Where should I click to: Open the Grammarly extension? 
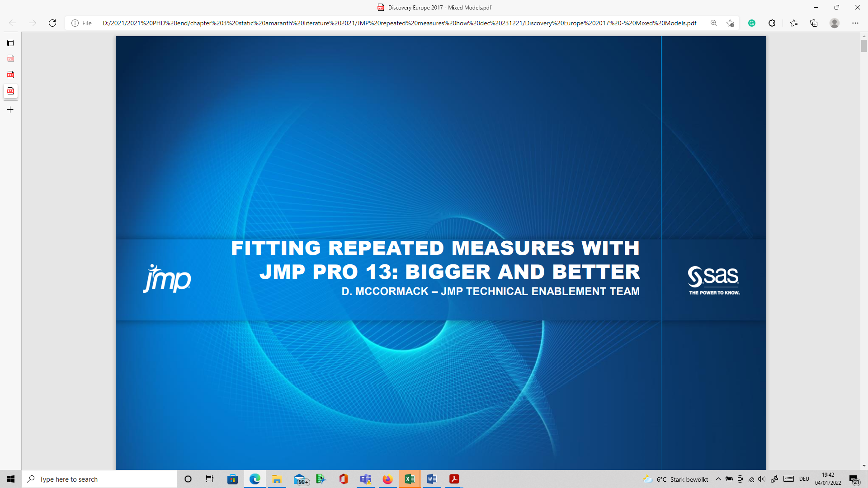(752, 23)
